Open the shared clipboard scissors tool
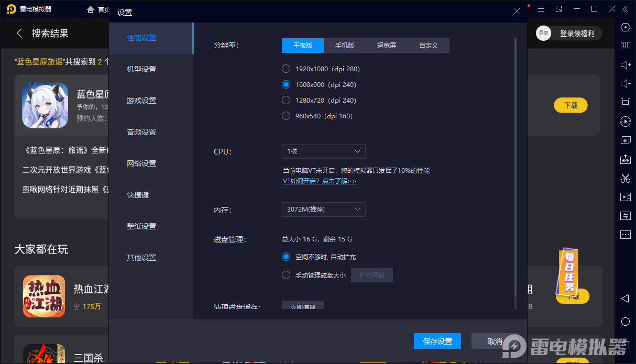The height and width of the screenshot is (364, 636). tap(625, 178)
